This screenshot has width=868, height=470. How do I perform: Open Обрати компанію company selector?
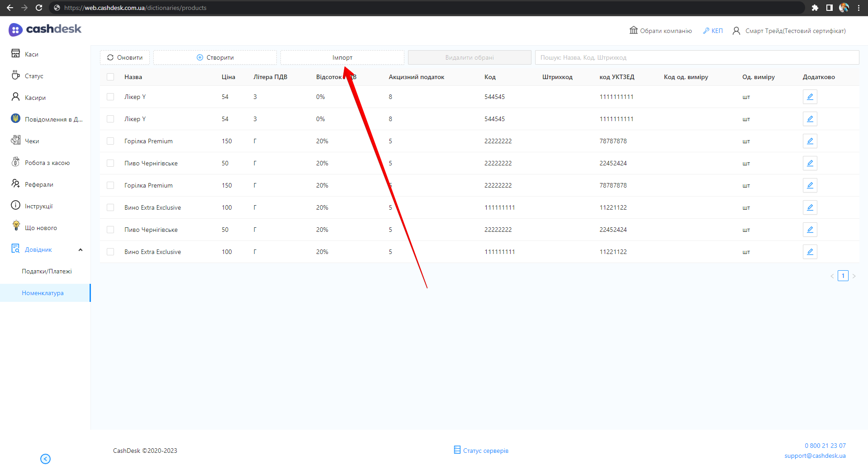click(x=661, y=31)
